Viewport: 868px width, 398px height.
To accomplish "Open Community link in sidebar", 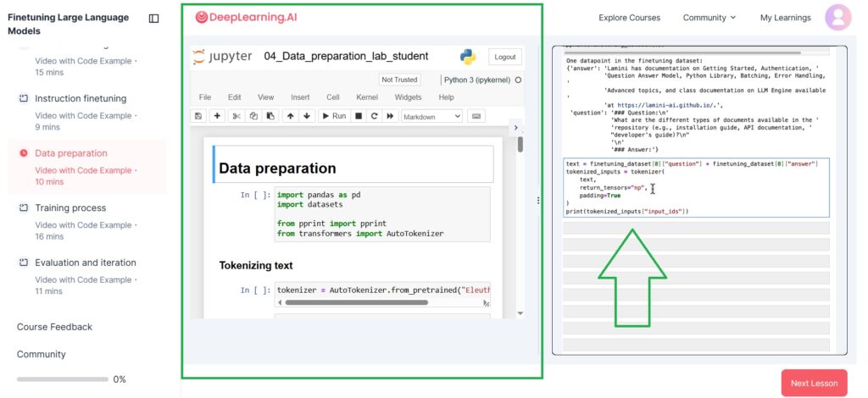I will point(41,354).
